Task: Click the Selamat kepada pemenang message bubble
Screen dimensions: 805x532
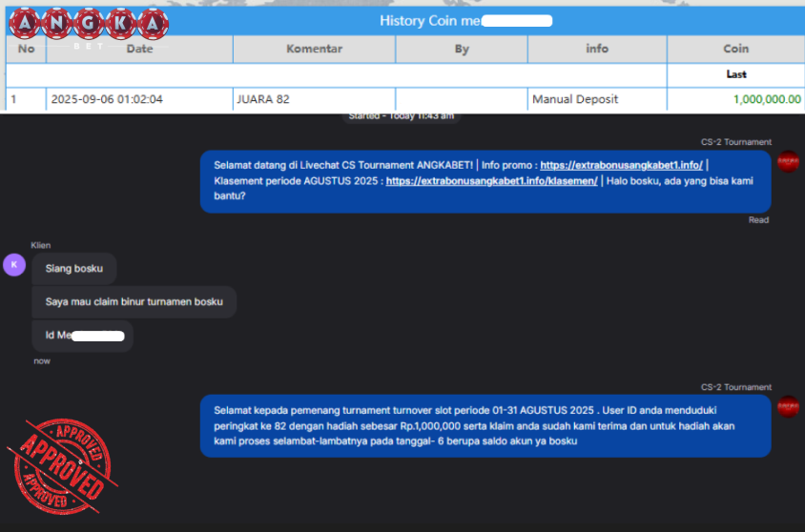Action: [485, 426]
